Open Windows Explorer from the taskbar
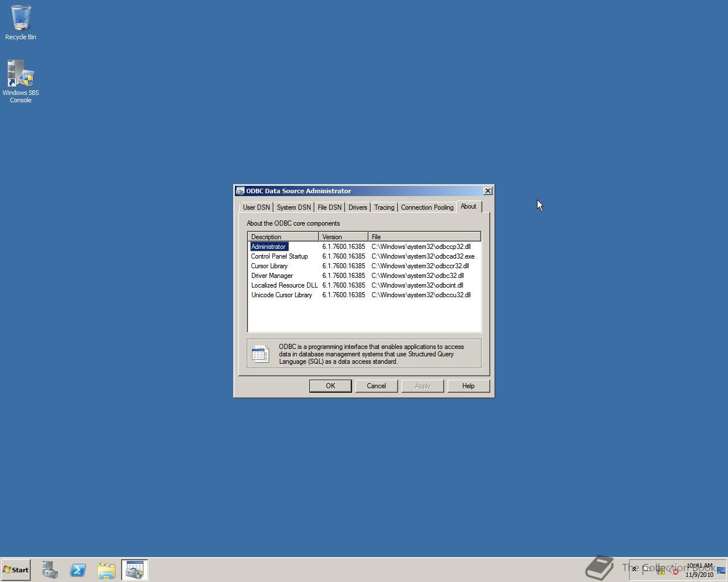Screen dimensions: 728x582 (106, 570)
